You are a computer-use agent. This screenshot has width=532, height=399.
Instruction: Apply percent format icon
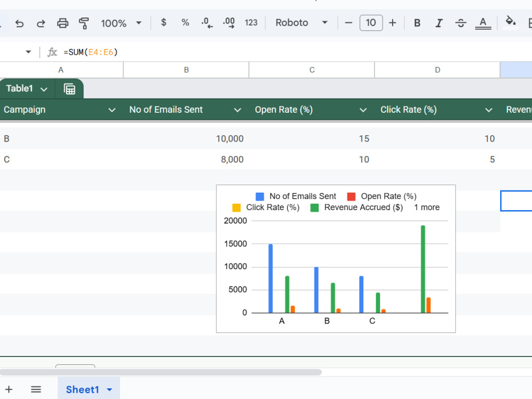pyautogui.click(x=185, y=23)
